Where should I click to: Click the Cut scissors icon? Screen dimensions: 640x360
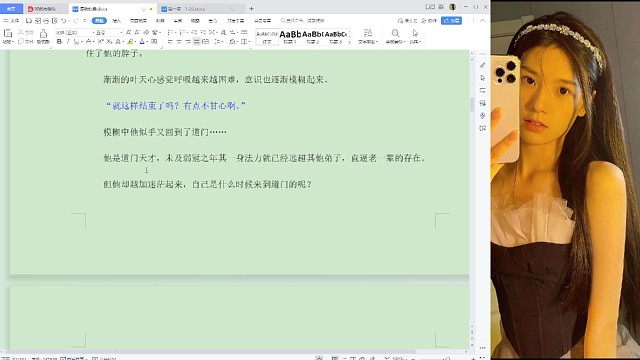pyautogui.click(x=21, y=32)
